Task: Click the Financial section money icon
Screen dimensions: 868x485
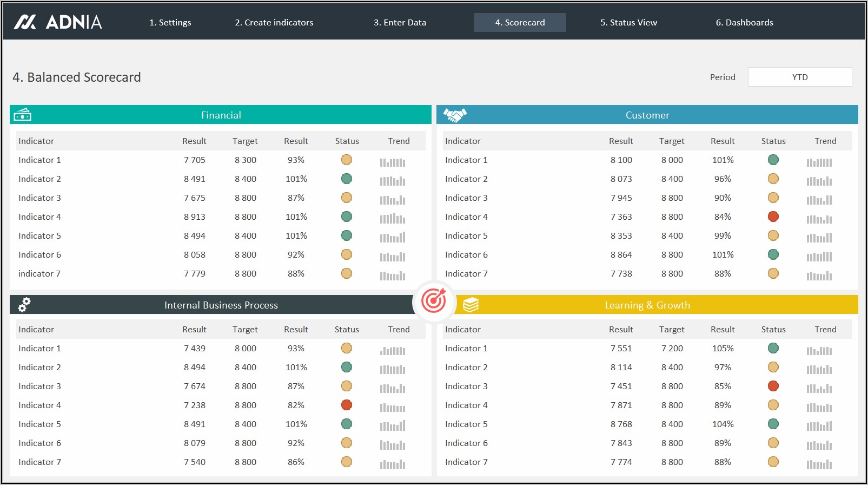Action: (x=23, y=115)
